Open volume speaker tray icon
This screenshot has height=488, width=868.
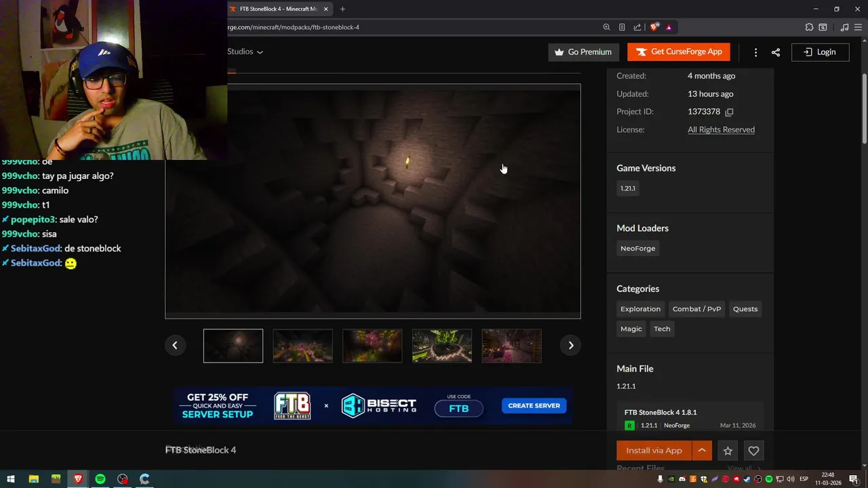pos(790,479)
